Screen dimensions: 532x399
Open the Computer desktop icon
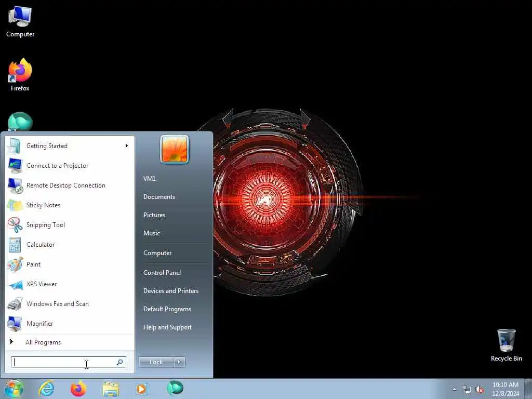pos(20,21)
